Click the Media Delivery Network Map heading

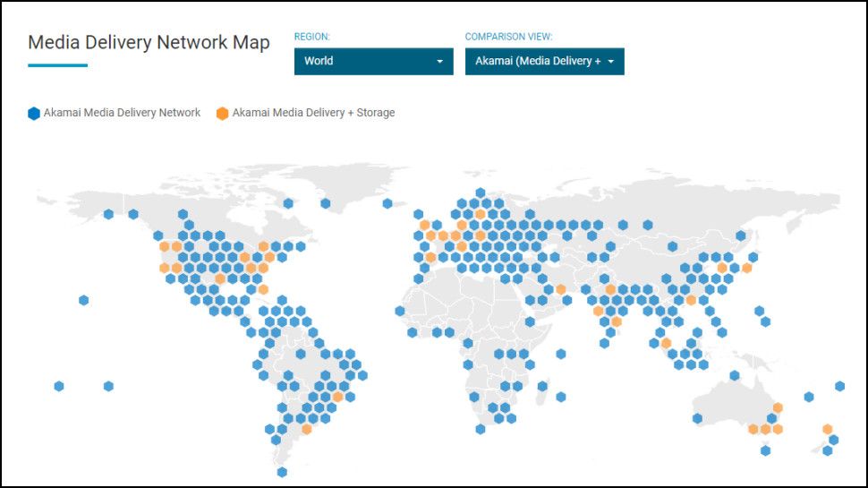point(149,42)
